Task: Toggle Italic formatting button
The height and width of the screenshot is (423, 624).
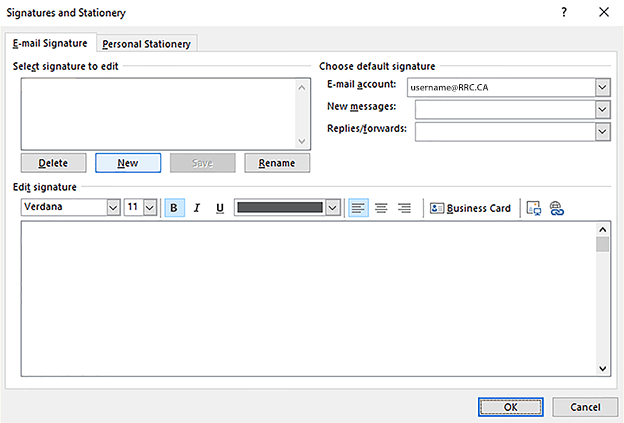Action: (197, 208)
